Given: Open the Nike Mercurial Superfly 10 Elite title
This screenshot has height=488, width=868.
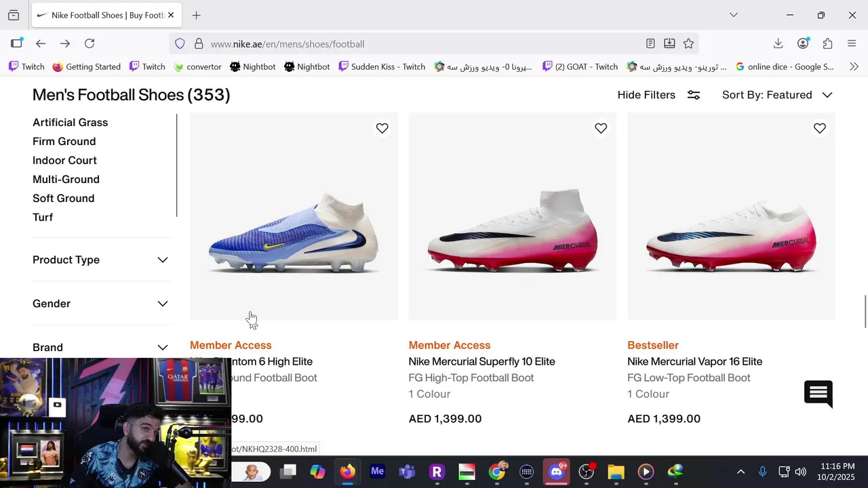Looking at the screenshot, I should pos(481,362).
